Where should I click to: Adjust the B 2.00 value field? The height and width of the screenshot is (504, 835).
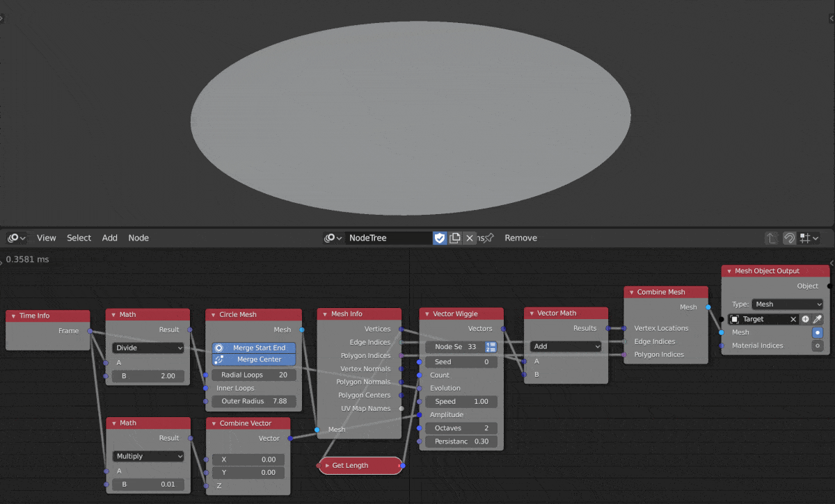coord(148,376)
